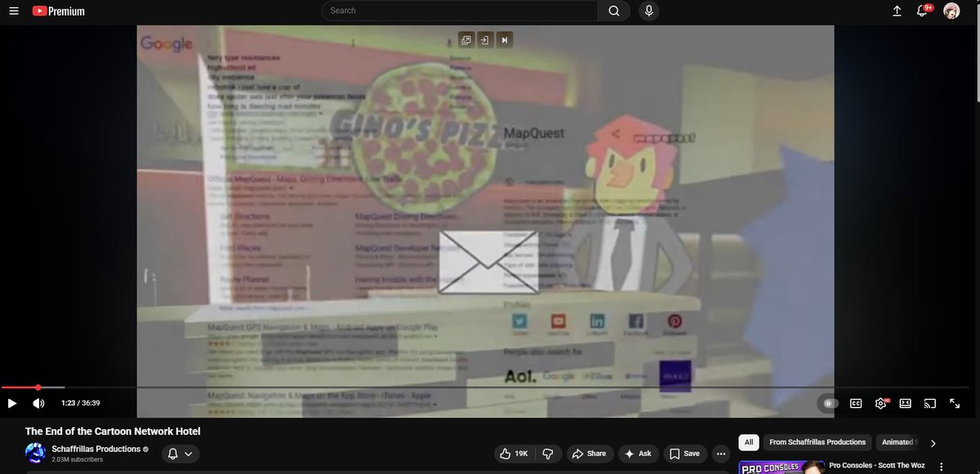This screenshot has height=474, width=980.
Task: Expand subscription notification bell dropdown
Action: [x=180, y=454]
